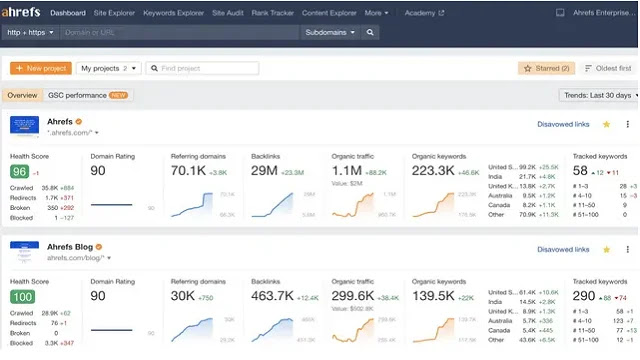This screenshot has height=360, width=640.
Task: Open the notifications monitor icon in header
Action: [560, 13]
